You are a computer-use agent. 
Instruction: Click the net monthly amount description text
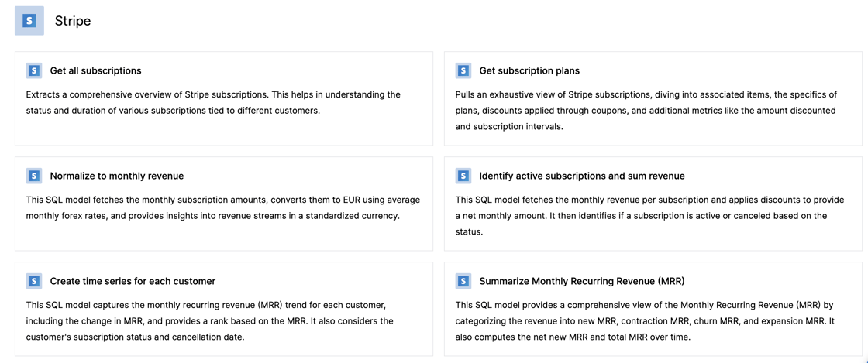coord(646,215)
